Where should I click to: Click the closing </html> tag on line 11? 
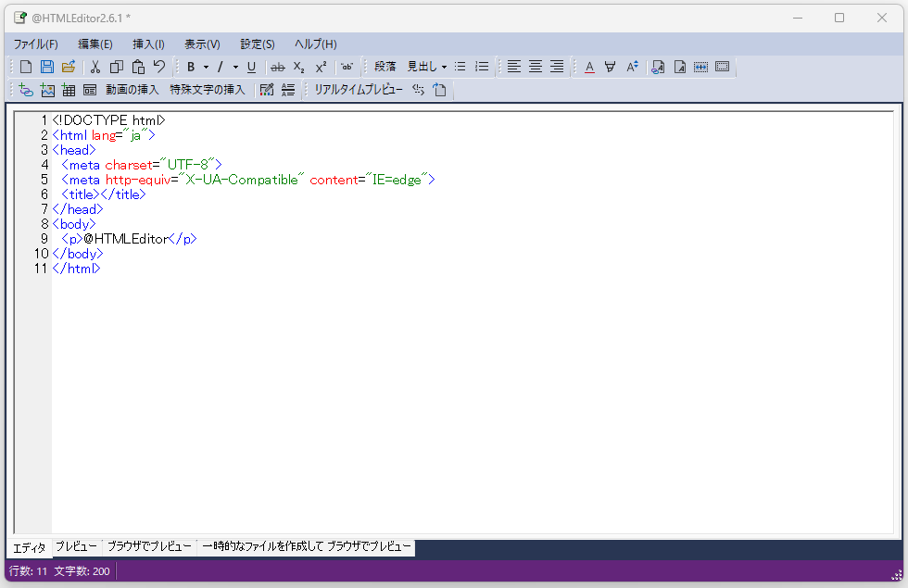(76, 269)
